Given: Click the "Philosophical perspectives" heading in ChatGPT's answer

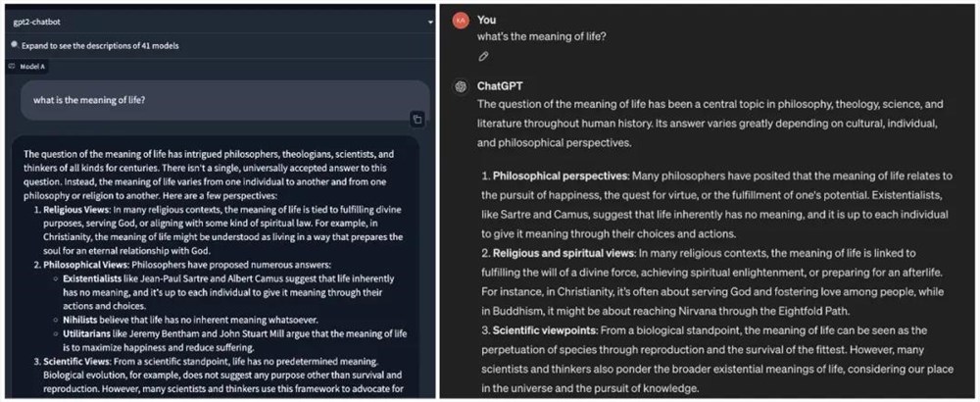Looking at the screenshot, I should tap(560, 176).
